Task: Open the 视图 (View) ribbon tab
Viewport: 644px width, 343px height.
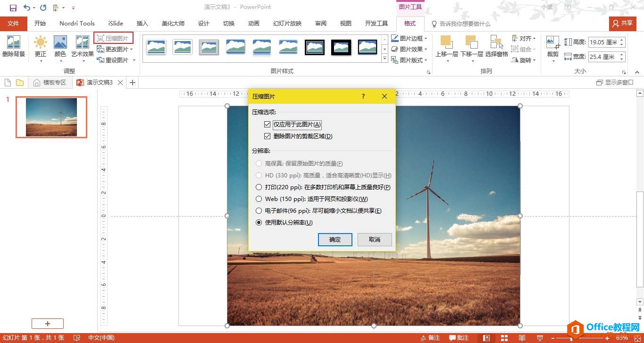Action: tap(345, 23)
